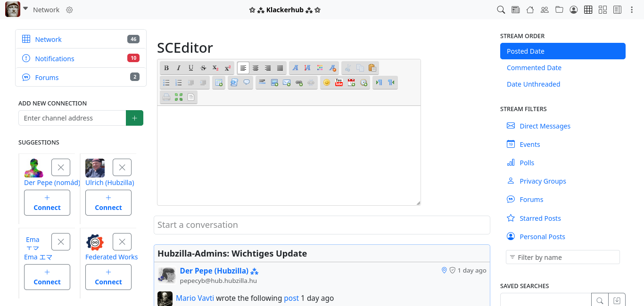Viewport: 644px width, 306px height.
Task: Open Notifications in the left sidebar
Action: coord(55,59)
